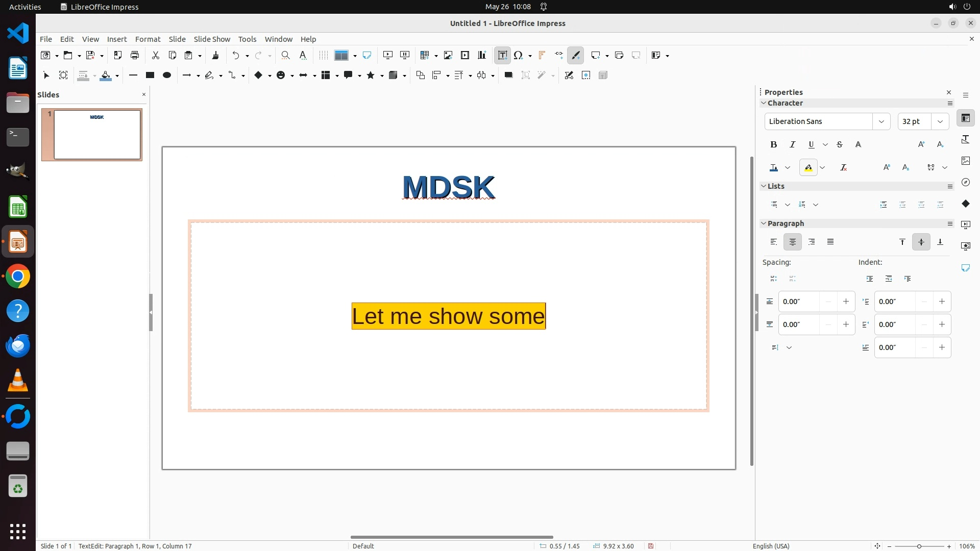980x551 pixels.
Task: Click English (USA) language in status bar
Action: coord(771,546)
